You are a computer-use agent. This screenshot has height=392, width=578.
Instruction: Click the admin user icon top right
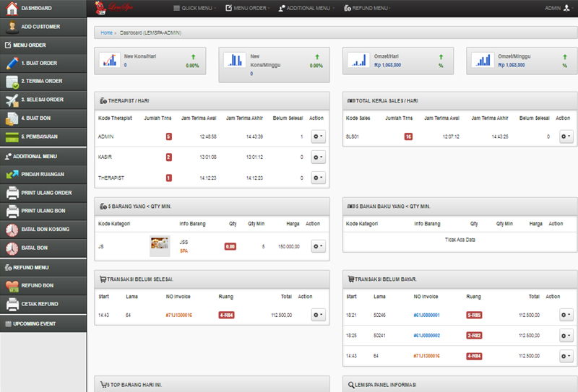tap(566, 8)
